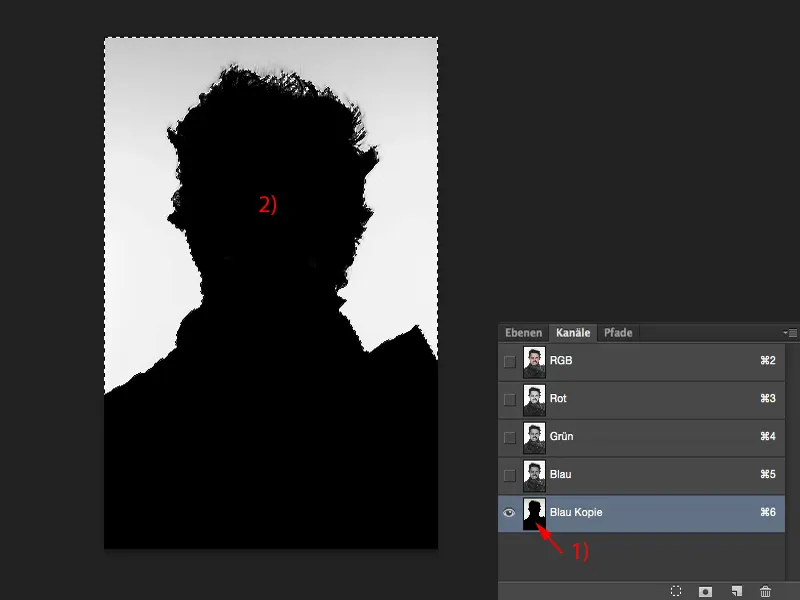Select the Blau Kopie channel name
The height and width of the screenshot is (600, 800).
576,512
